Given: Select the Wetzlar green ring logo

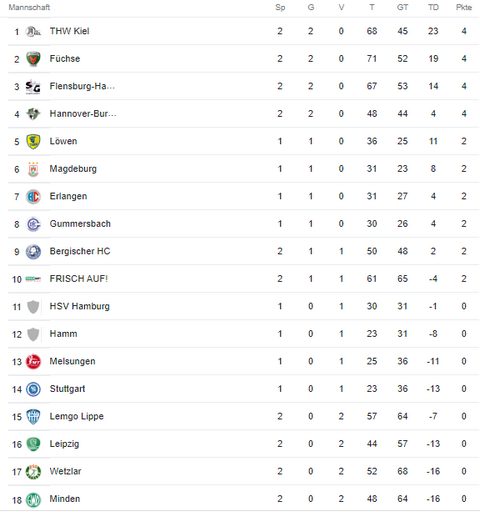Looking at the screenshot, I should (33, 472).
